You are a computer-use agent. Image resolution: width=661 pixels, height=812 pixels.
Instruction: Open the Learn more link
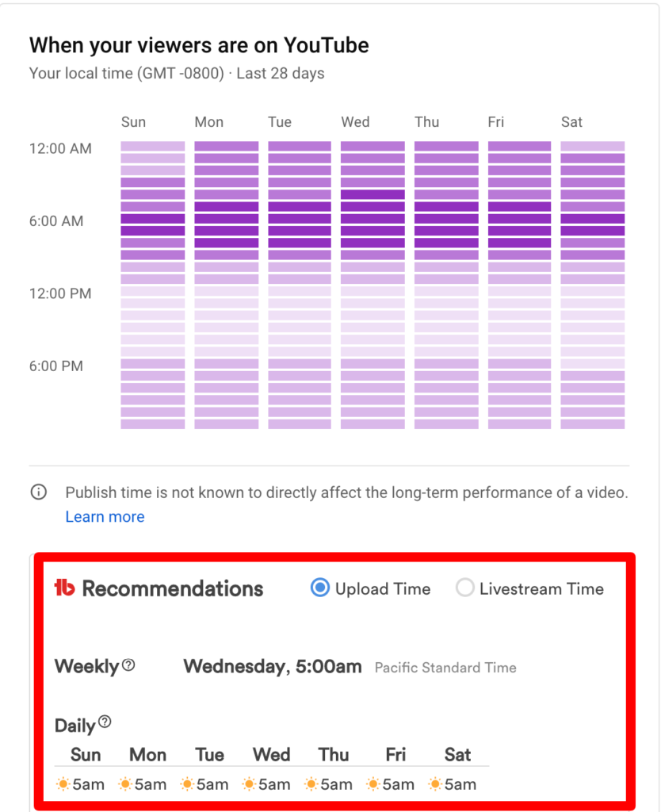[105, 516]
